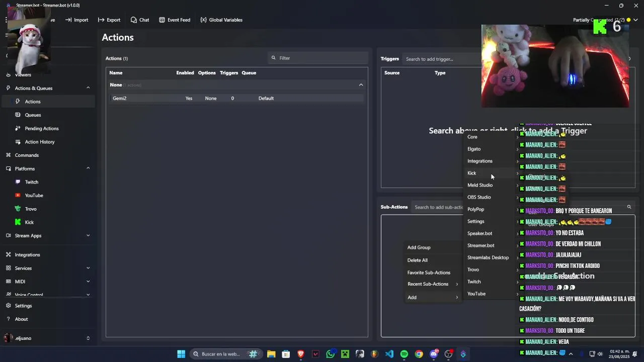
Task: Click the Twitch platform icon
Action: click(18, 182)
